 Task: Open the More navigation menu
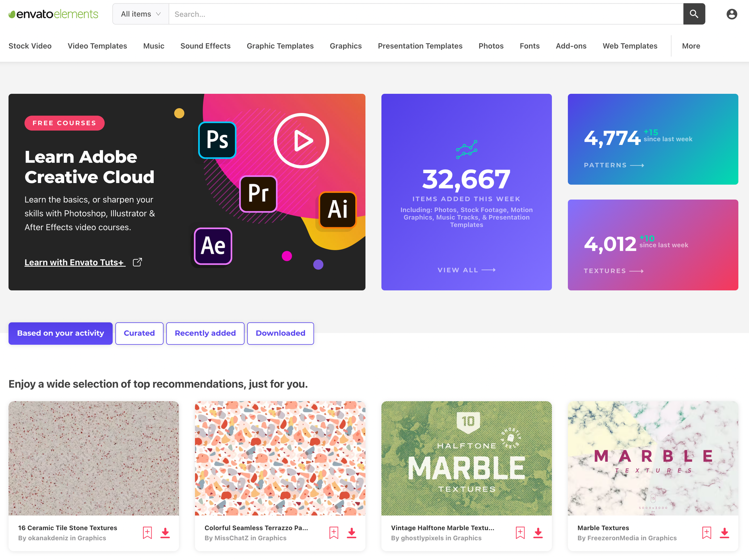coord(691,46)
